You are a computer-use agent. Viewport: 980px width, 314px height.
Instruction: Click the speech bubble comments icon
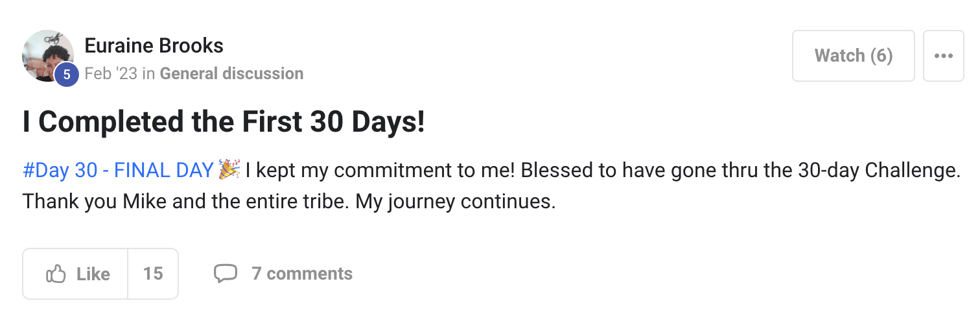225,274
